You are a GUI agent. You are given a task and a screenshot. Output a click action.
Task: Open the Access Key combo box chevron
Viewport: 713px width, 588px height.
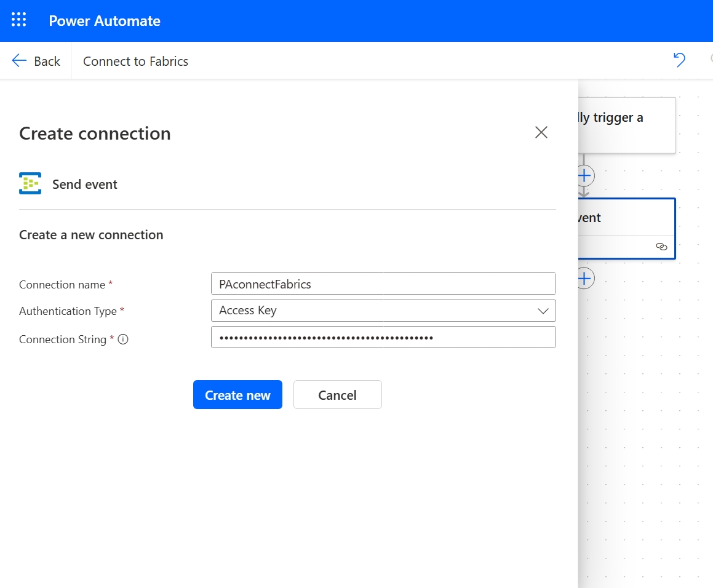543,311
